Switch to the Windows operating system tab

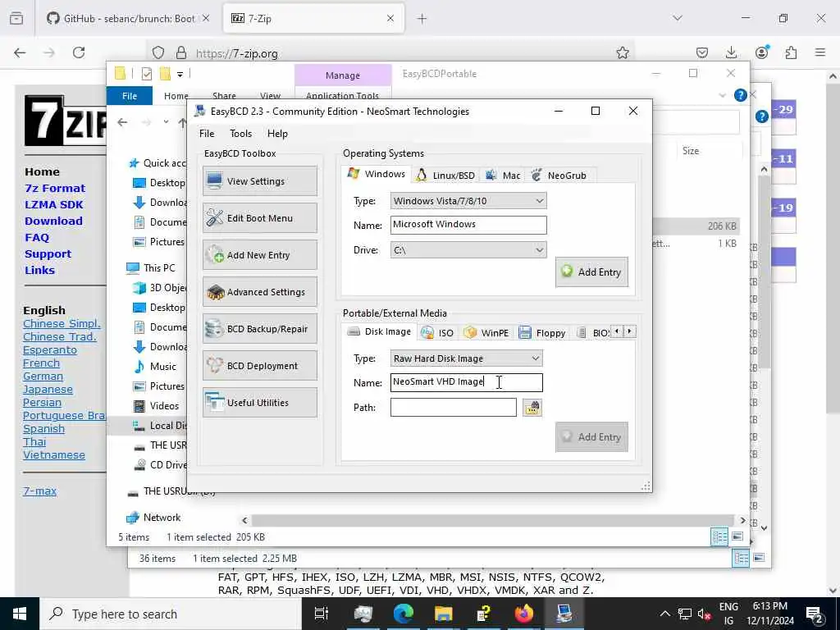coord(376,174)
